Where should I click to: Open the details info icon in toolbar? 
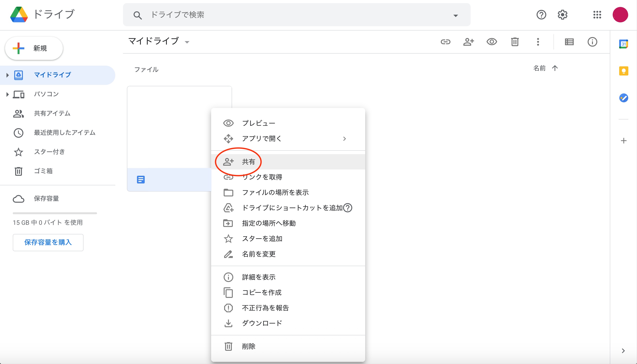coord(592,42)
